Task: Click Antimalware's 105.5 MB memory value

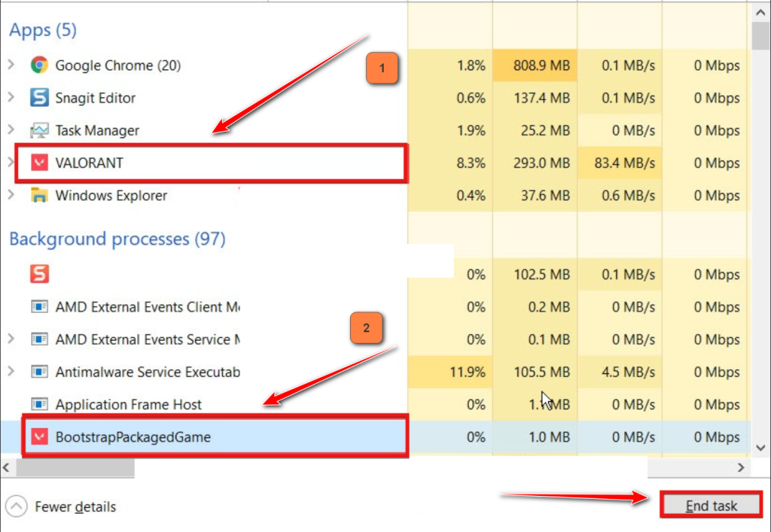Action: coord(541,372)
